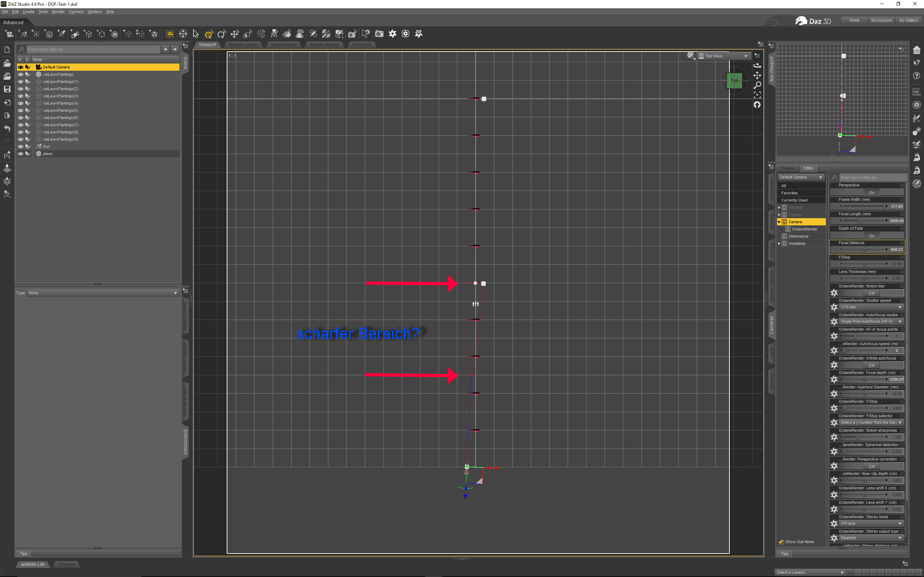Click the Save file icon in left sidebar
This screenshot has height=577, width=924.
coord(7,89)
